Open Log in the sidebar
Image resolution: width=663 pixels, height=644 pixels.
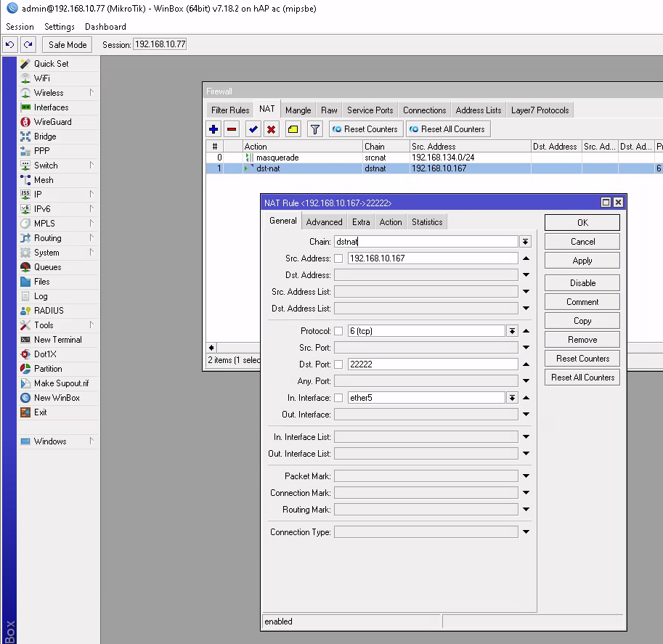(41, 296)
